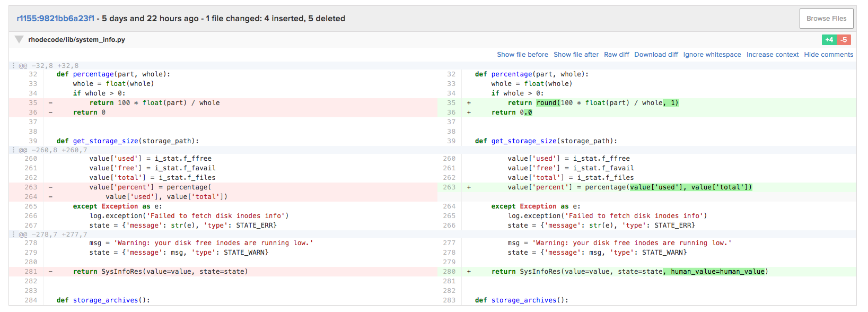Image resolution: width=868 pixels, height=312 pixels.
Task: Open the Raw diff view
Action: coord(616,55)
